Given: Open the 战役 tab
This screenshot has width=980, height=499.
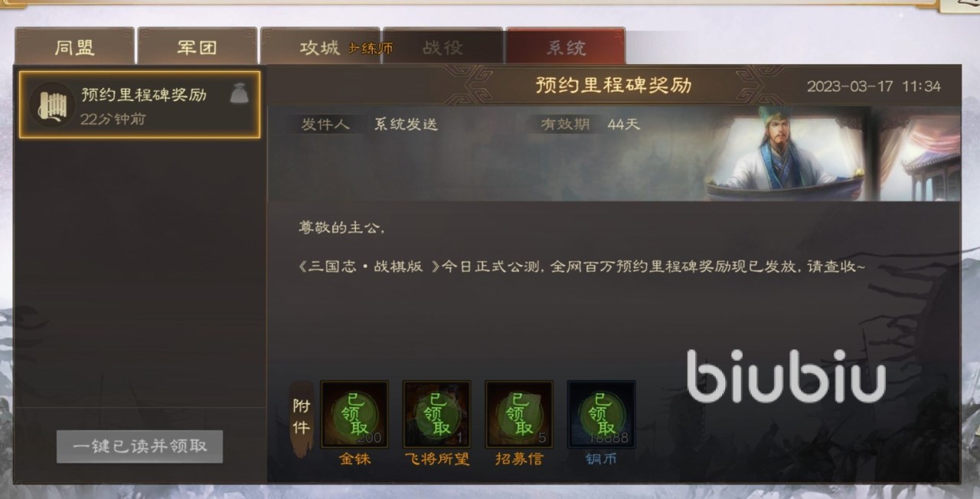Looking at the screenshot, I should pyautogui.click(x=443, y=47).
